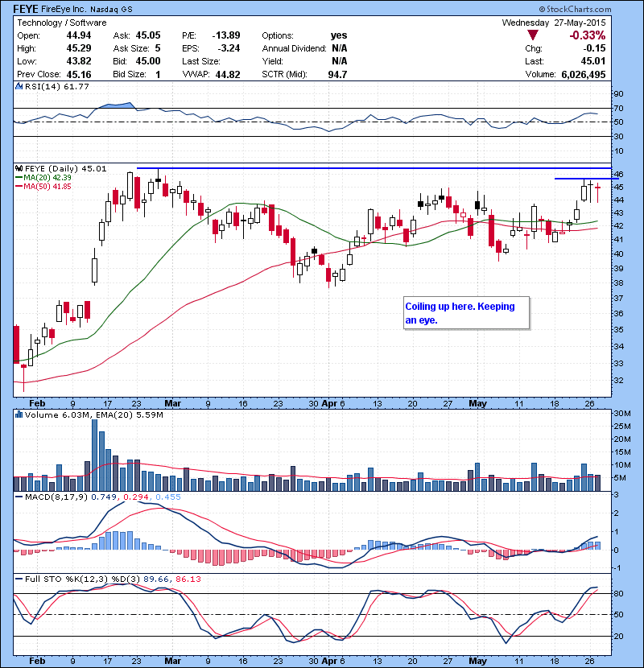Select the Technology / Software sector label
This screenshot has height=668, width=644.
(62, 23)
